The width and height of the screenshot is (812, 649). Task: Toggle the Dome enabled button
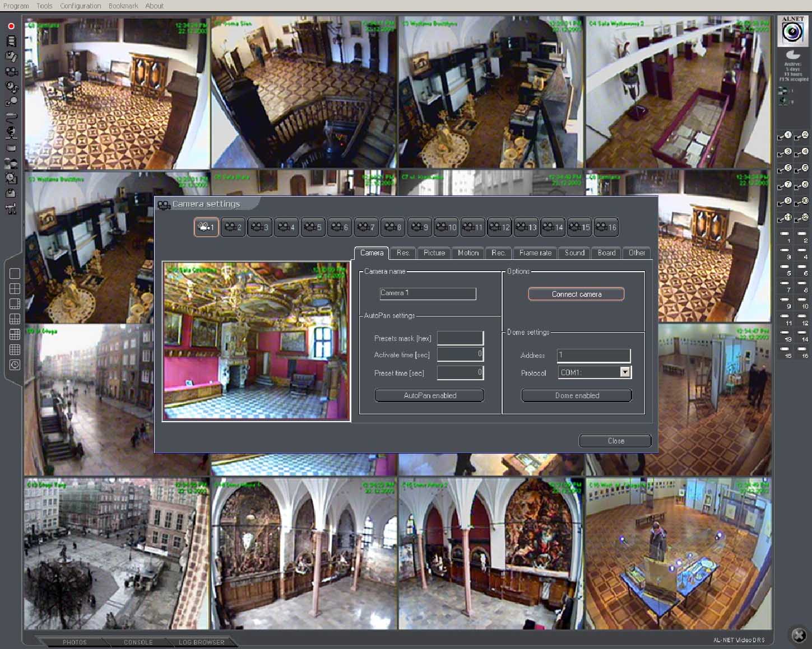577,395
